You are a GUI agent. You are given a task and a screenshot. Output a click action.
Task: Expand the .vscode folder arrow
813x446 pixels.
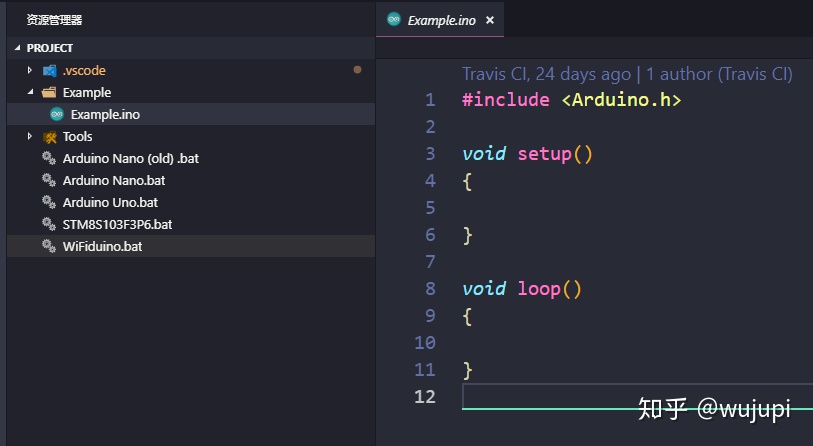tap(30, 70)
